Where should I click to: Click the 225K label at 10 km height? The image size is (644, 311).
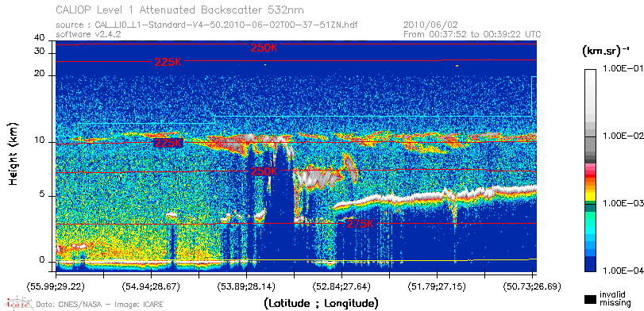pyautogui.click(x=168, y=143)
